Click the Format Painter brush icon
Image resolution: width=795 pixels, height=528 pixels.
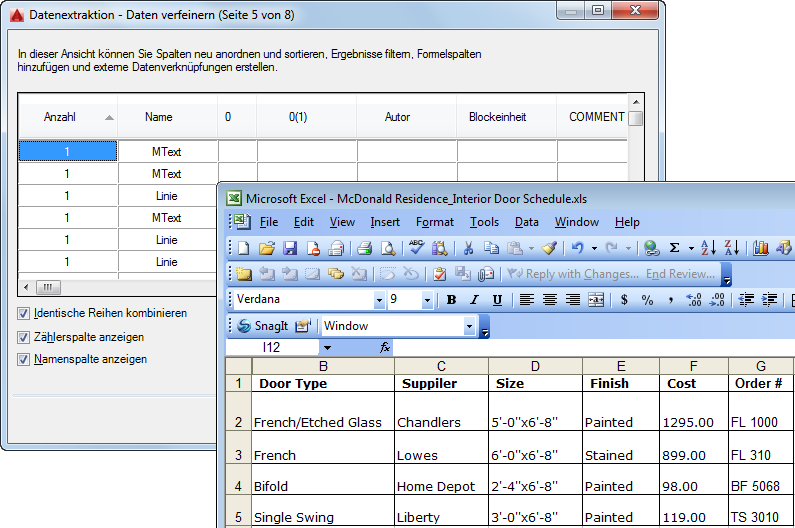549,248
